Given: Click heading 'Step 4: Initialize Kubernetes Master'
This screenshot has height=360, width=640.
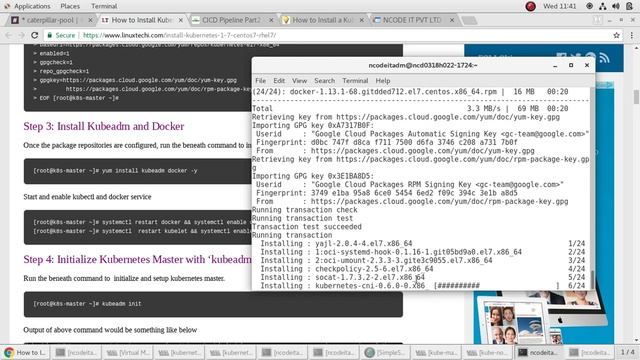Looking at the screenshot, I should pos(138,260).
